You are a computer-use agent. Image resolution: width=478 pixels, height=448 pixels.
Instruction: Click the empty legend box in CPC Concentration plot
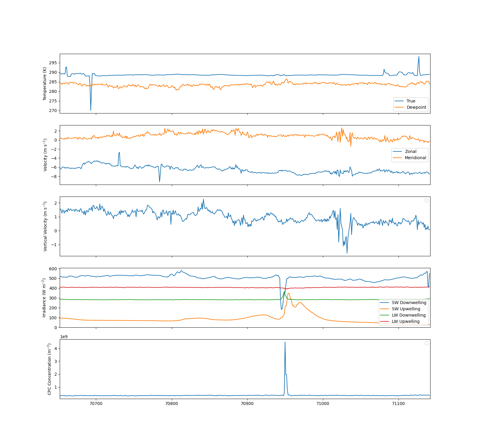[x=426, y=343]
